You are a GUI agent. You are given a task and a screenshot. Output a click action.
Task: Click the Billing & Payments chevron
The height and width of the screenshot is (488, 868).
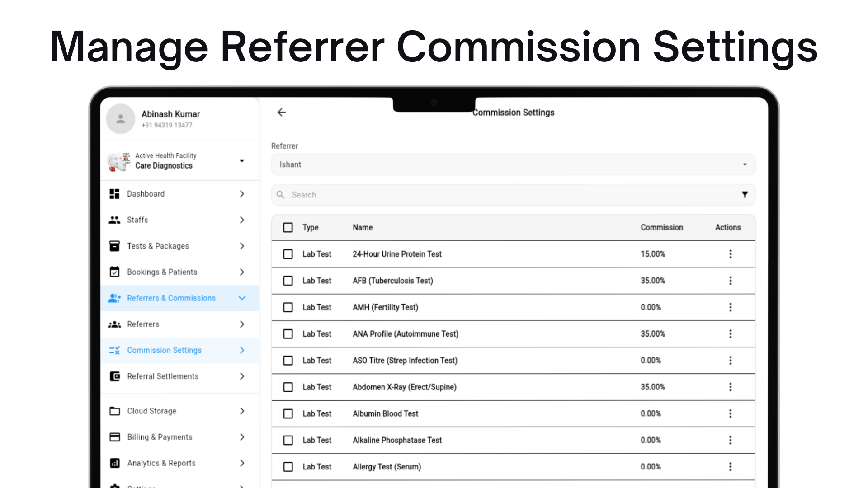coord(242,437)
